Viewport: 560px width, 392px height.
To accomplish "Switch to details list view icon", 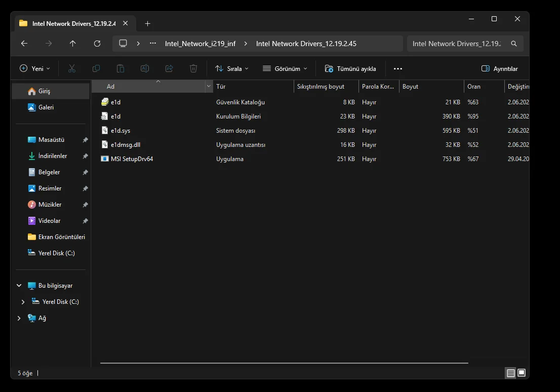I will [510, 373].
